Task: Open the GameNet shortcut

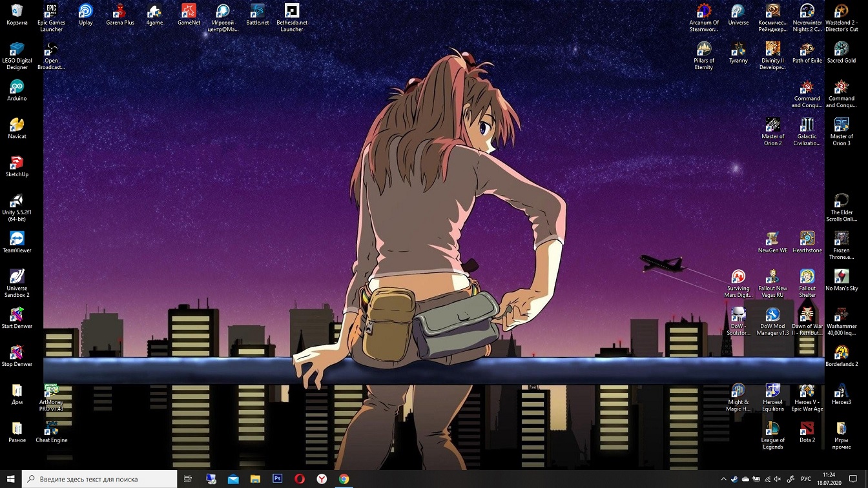Action: (x=189, y=15)
